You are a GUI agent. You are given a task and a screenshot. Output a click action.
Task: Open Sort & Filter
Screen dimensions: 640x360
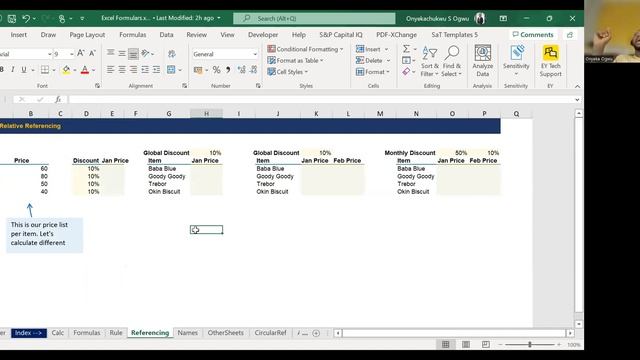click(429, 61)
